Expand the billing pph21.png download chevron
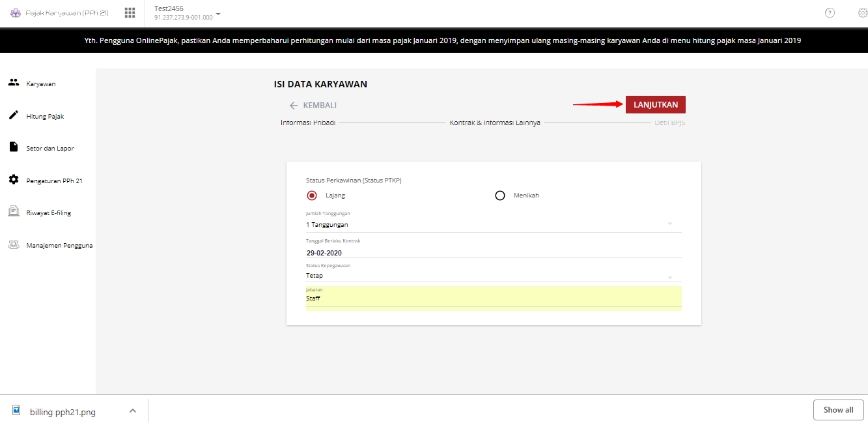Viewport: 868px width, 423px height. (133, 411)
